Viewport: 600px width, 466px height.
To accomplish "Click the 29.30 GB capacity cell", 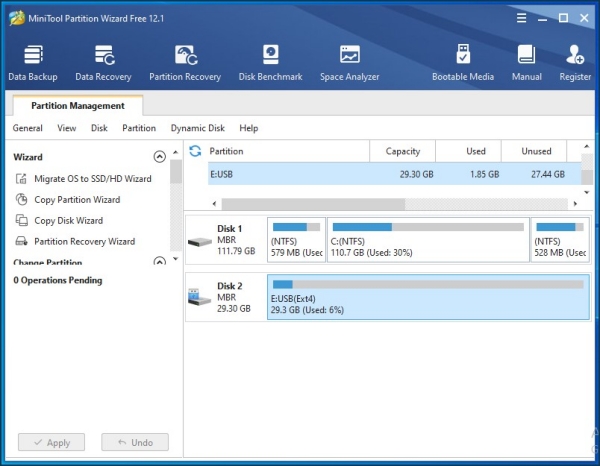I will coord(416,174).
